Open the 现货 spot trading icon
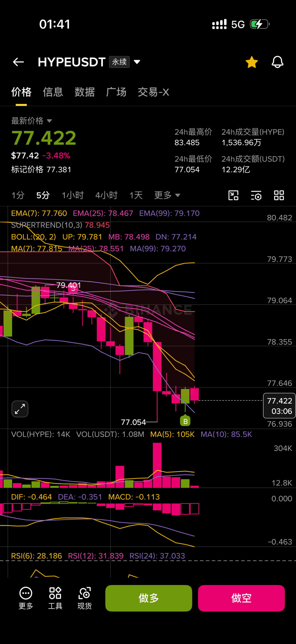 85,598
